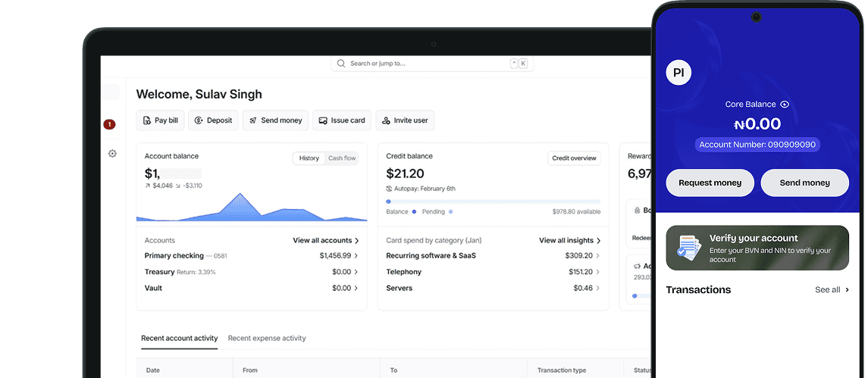Toggle Core Balance visibility eye icon
Viewport: 868px width, 378px height.
(x=785, y=105)
